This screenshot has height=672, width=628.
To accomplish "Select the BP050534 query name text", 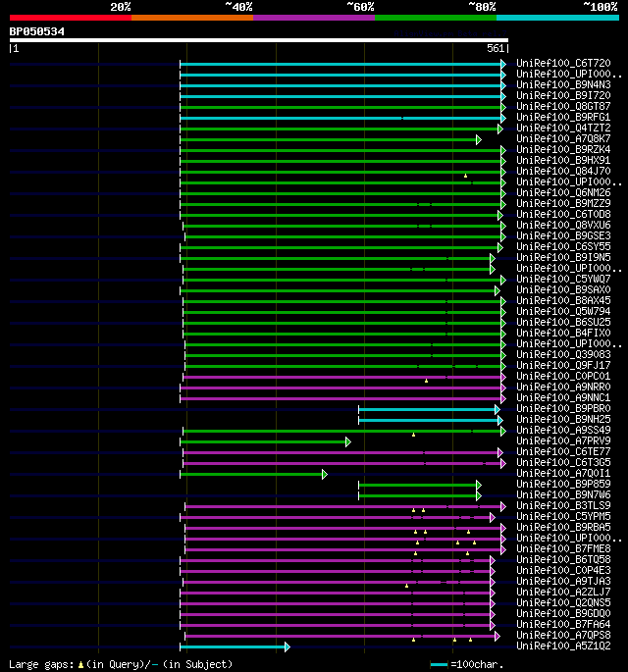I will 37,31.
